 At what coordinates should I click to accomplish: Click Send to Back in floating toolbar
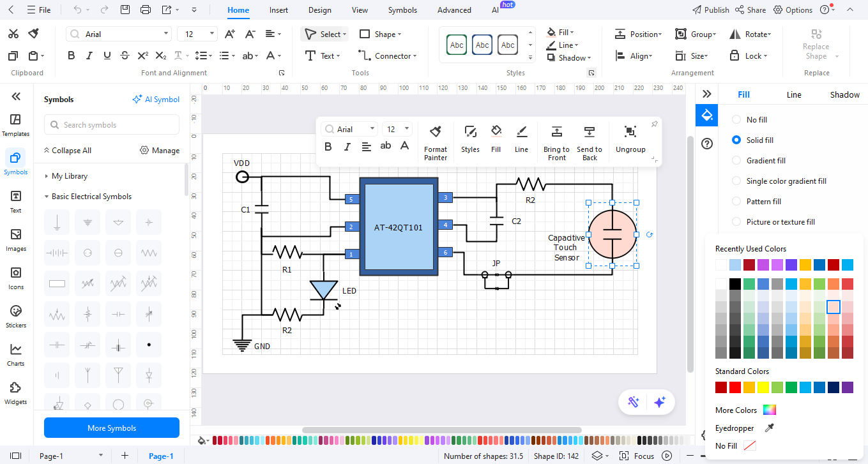pyautogui.click(x=590, y=142)
